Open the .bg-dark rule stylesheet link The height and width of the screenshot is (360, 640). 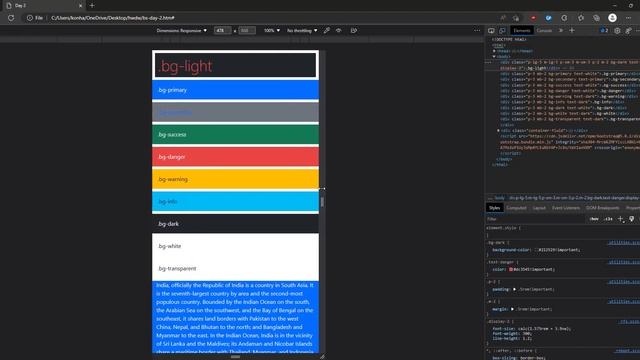624,242
